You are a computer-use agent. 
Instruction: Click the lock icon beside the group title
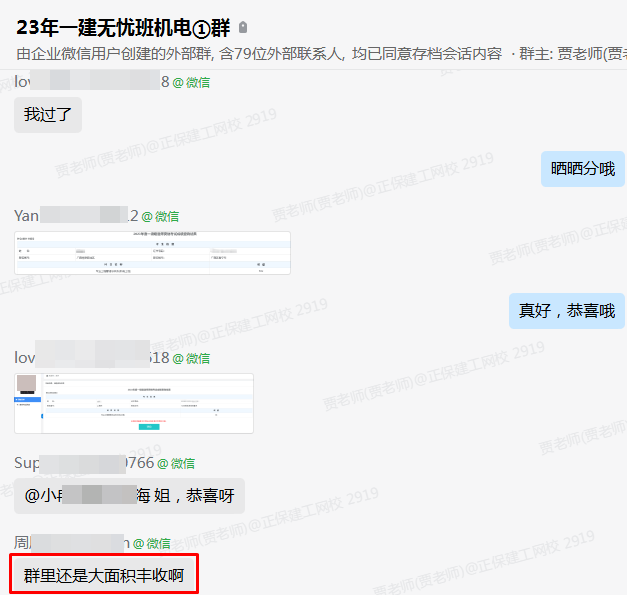[243, 27]
